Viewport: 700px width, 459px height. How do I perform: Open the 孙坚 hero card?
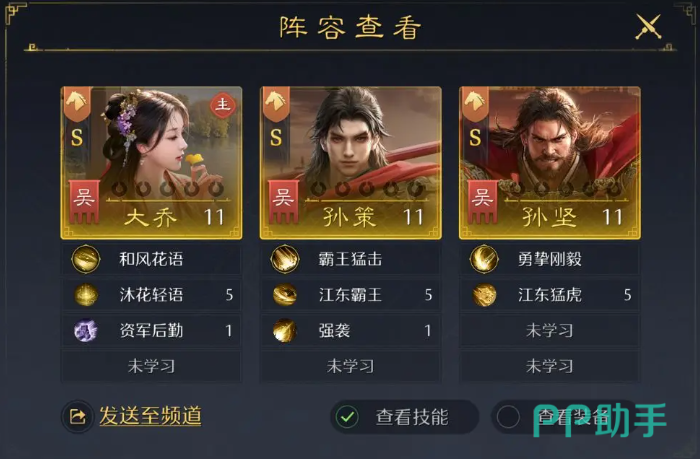[x=550, y=163]
